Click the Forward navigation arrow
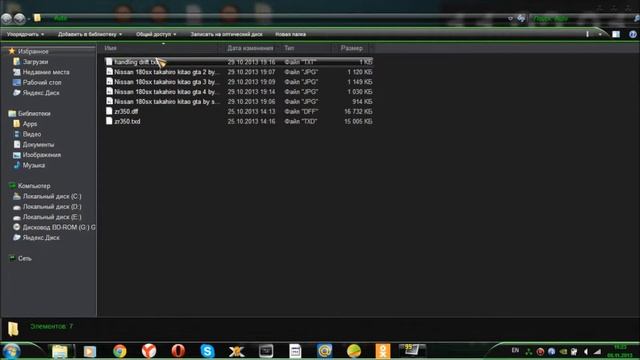640x360 pixels. (19, 19)
